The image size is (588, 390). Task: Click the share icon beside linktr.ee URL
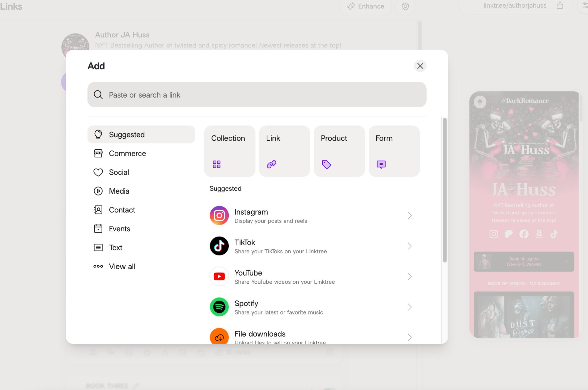(560, 6)
